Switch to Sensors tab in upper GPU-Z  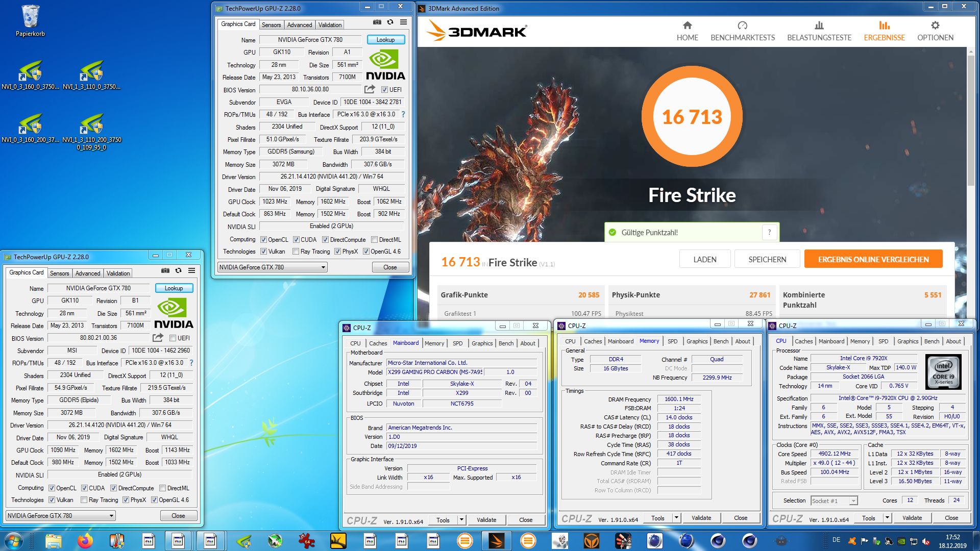[x=271, y=24]
